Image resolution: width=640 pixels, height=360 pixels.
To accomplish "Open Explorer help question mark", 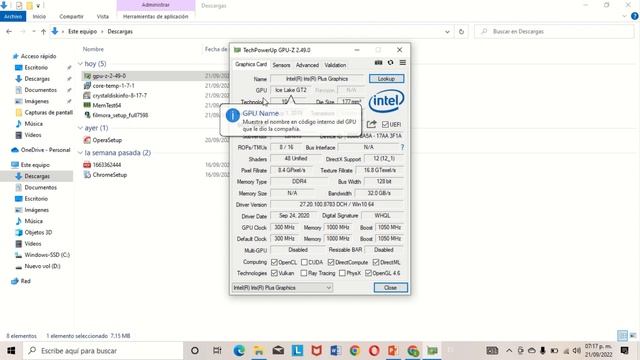I will coord(635,16).
